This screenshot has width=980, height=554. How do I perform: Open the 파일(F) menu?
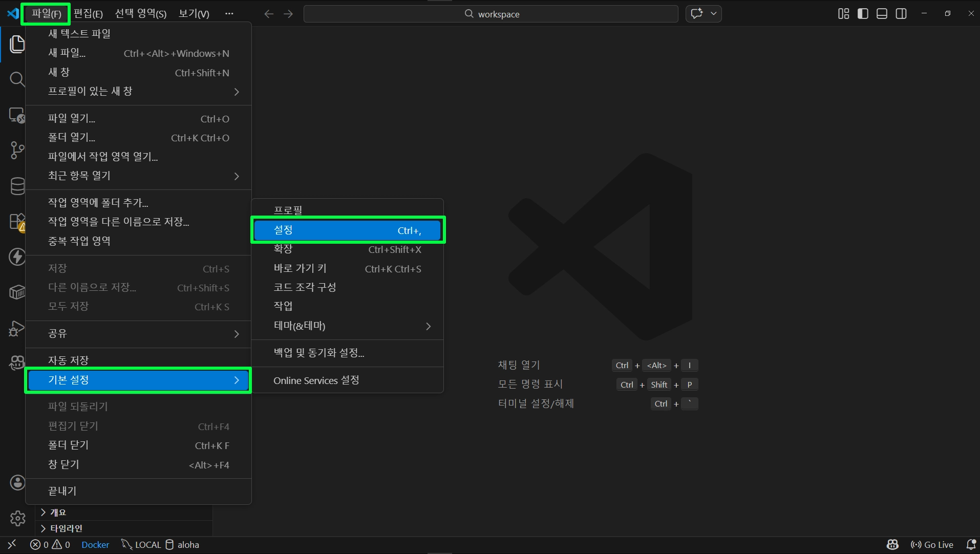click(46, 14)
